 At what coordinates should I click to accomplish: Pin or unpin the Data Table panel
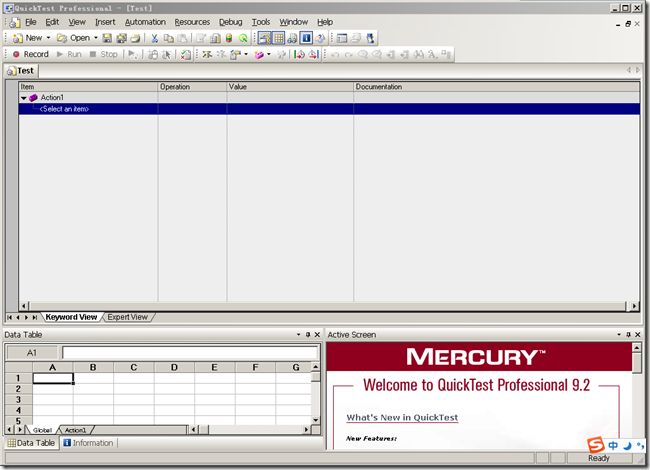(308, 334)
